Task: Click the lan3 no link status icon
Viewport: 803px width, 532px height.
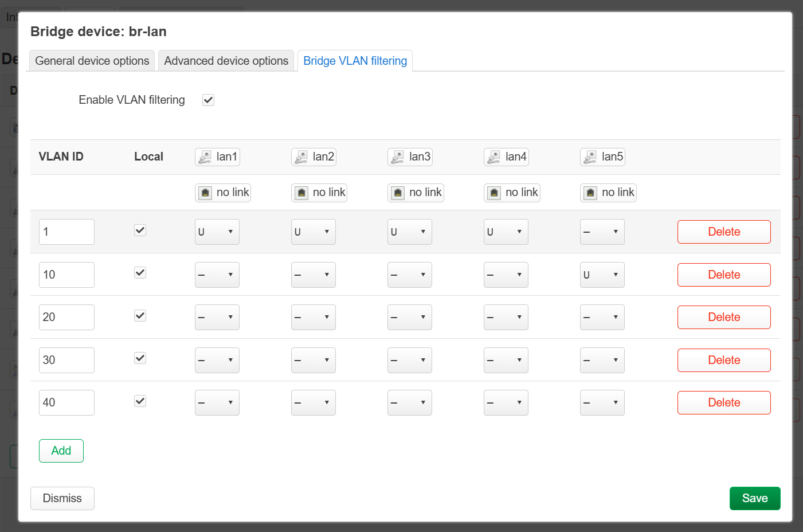Action: (398, 193)
